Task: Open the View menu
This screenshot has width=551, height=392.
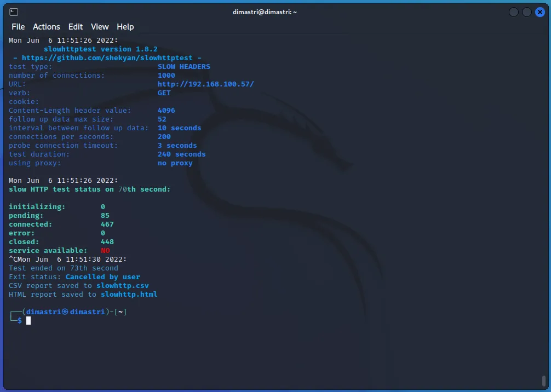Action: pos(100,27)
